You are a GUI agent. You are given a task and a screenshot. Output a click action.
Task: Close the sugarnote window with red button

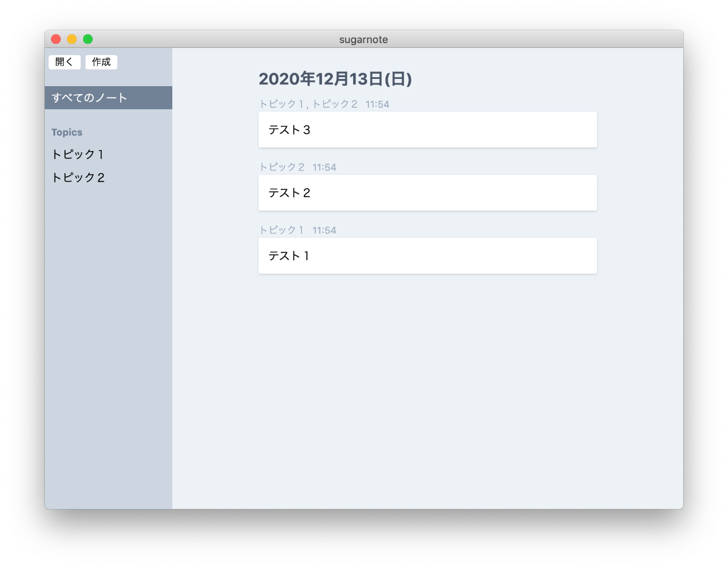tap(56, 39)
